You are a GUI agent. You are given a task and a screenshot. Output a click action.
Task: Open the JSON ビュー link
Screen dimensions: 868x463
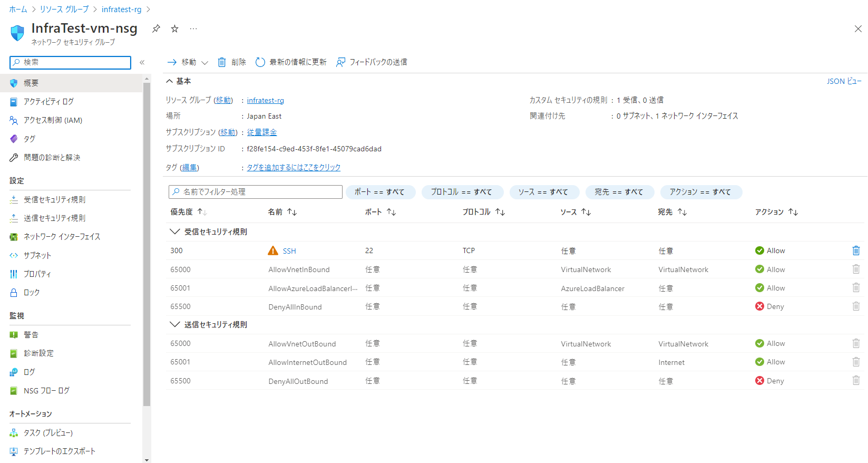point(844,81)
